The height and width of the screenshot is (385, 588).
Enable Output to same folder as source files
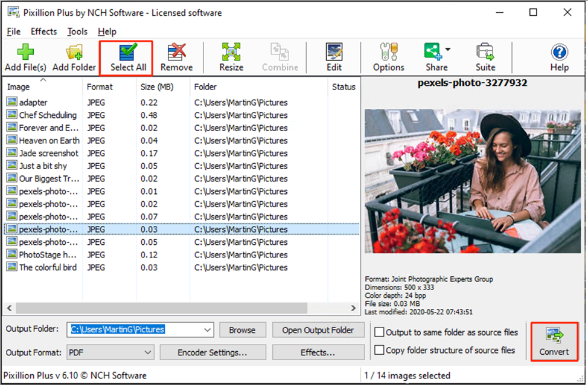[x=380, y=332]
